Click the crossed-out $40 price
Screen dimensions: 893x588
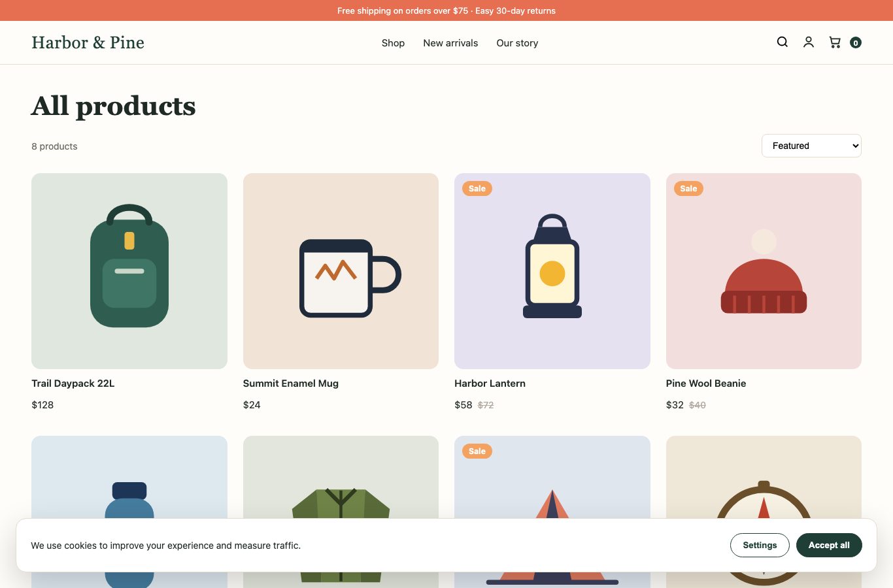698,405
